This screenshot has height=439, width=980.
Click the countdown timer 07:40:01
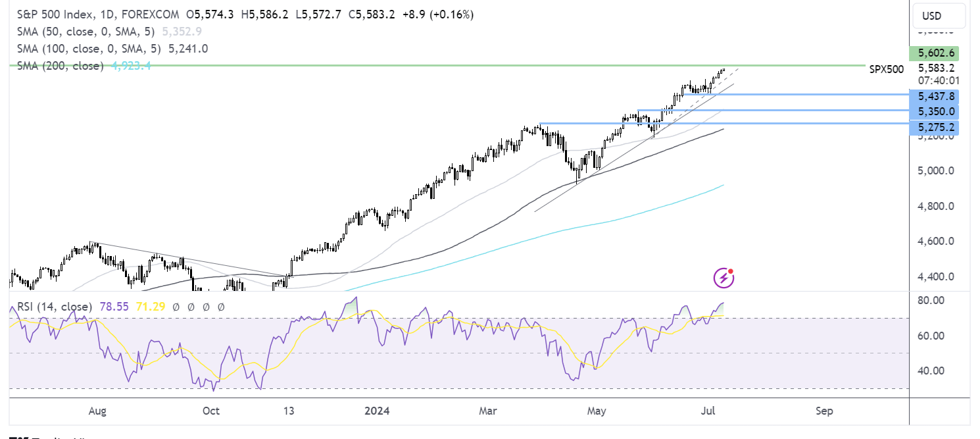tap(937, 80)
